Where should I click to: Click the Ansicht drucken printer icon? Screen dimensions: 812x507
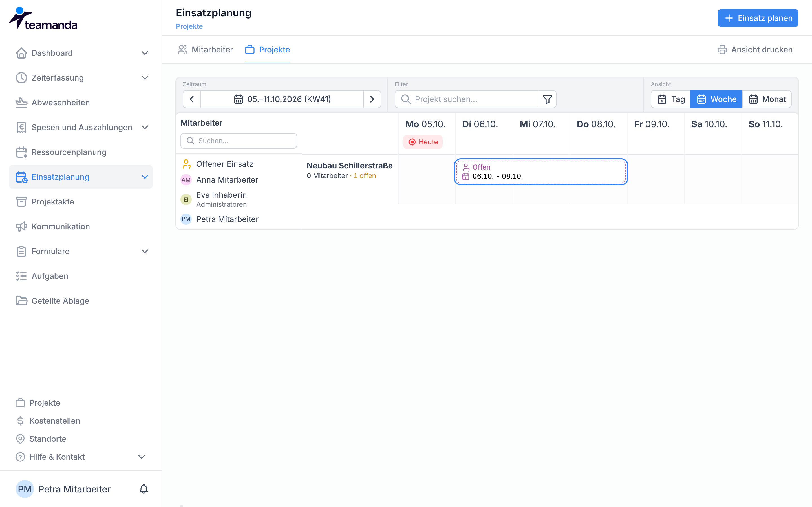(x=722, y=50)
